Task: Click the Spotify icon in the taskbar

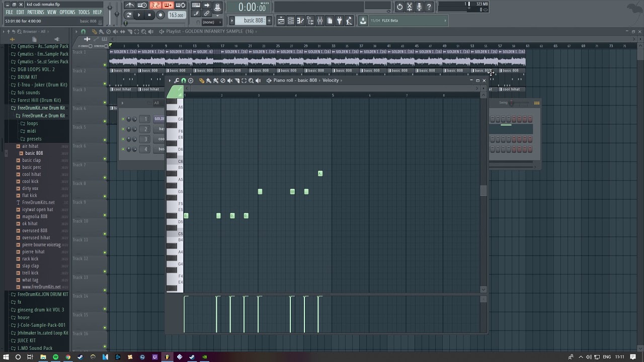Action: (x=55, y=357)
